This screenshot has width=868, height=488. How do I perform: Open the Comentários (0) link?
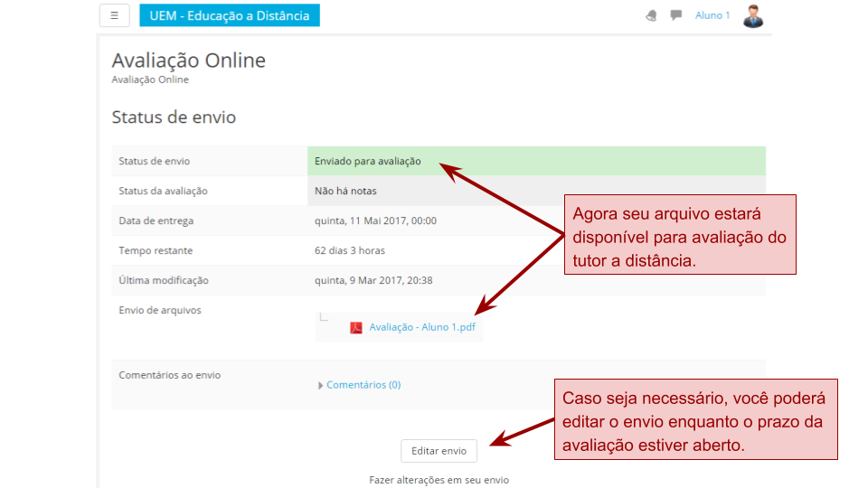click(363, 385)
